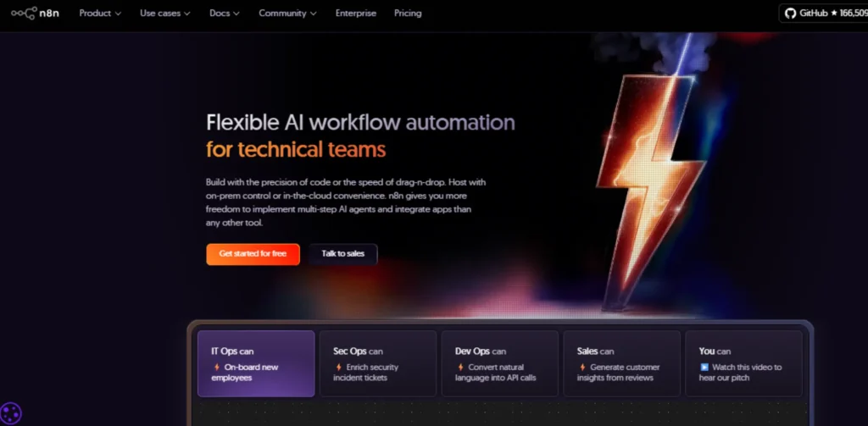Viewport: 868px width, 426px height.
Task: Click the heading text 'for technical teams'
Action: (x=296, y=149)
